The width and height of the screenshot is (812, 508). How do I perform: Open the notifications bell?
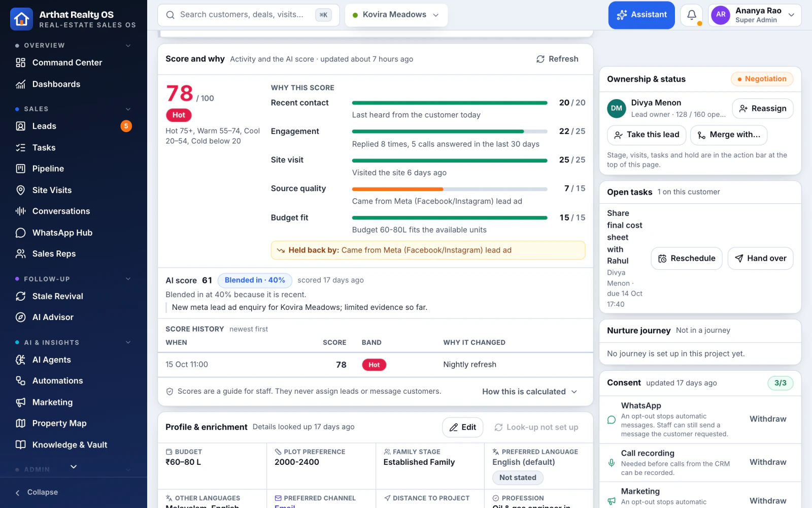coord(691,15)
